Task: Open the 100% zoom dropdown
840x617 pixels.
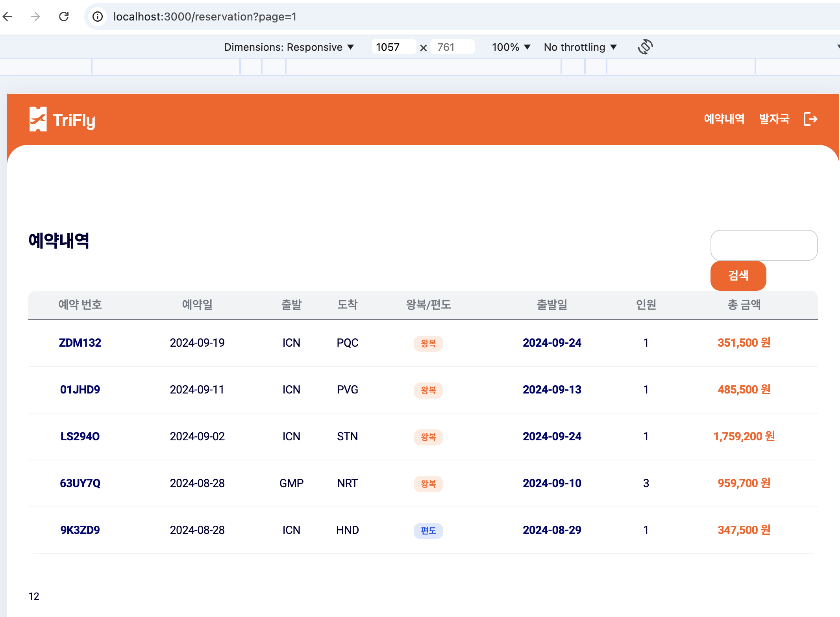Action: (511, 47)
